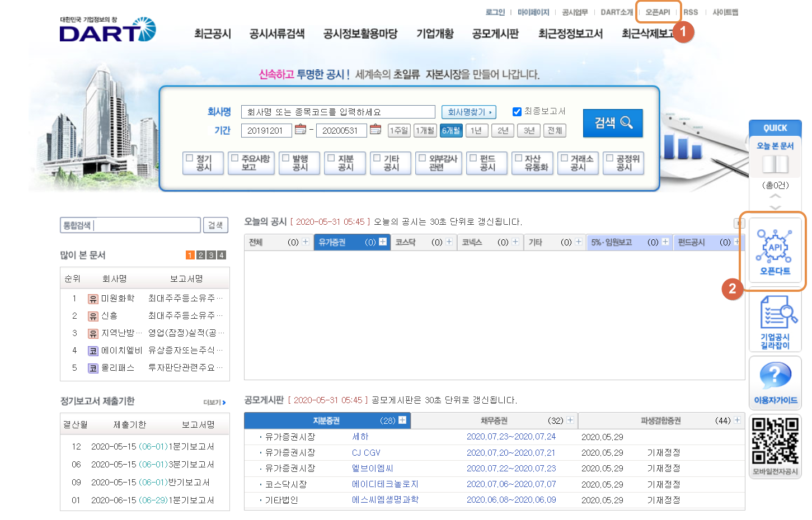Open the end date calendar picker

pos(376,130)
